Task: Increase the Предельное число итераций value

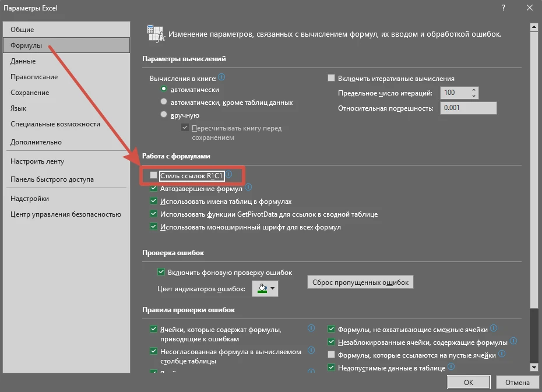Action: [x=474, y=90]
